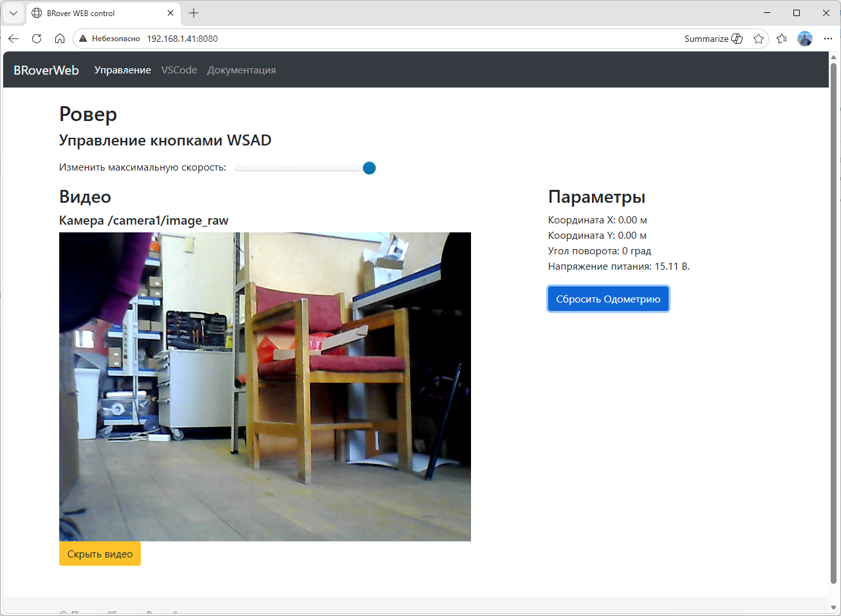This screenshot has height=616, width=841.
Task: Add page to favorites star icon
Action: (759, 39)
